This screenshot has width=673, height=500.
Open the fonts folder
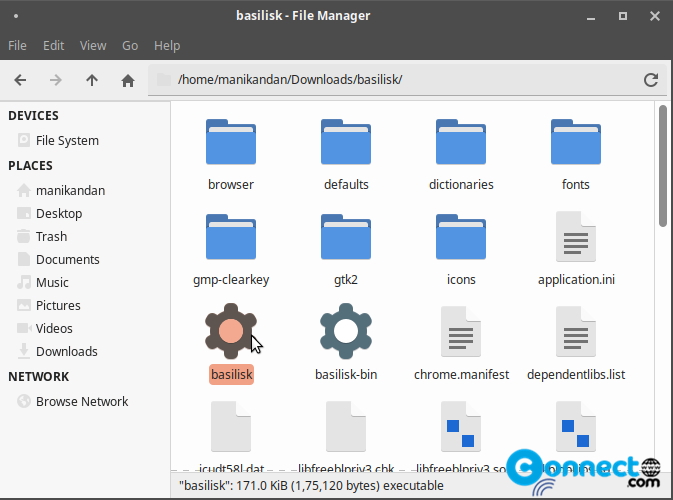click(576, 142)
